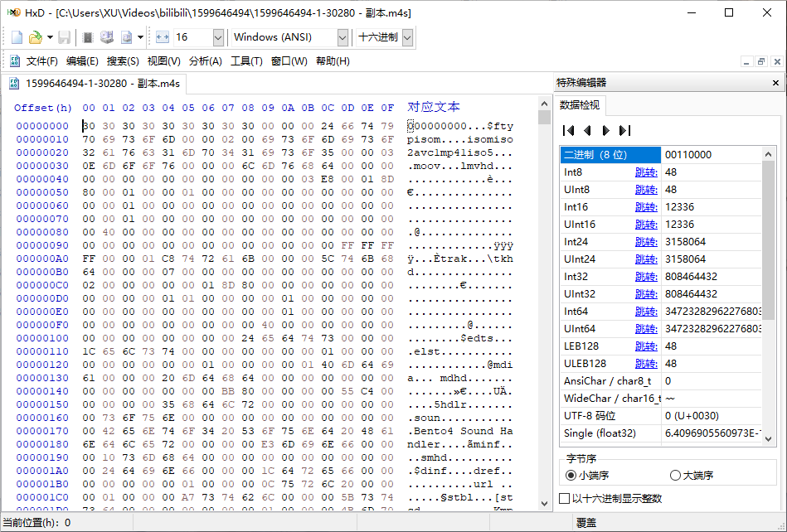Select the 大端序 big-endian radio button
The height and width of the screenshot is (532, 787).
pos(675,475)
